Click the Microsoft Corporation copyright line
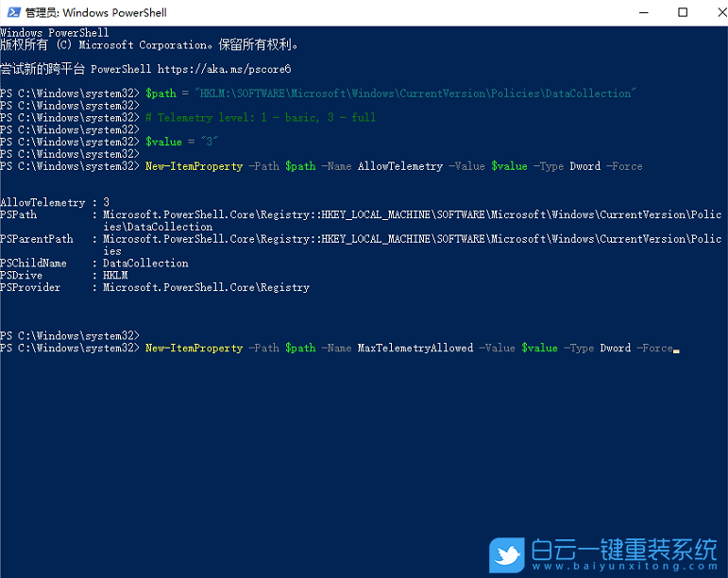This screenshot has width=728, height=578. pos(148,45)
